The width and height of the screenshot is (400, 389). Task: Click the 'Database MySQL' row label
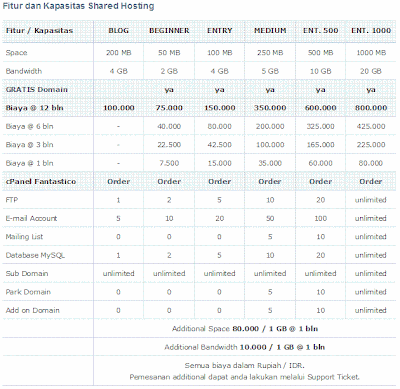tap(35, 255)
